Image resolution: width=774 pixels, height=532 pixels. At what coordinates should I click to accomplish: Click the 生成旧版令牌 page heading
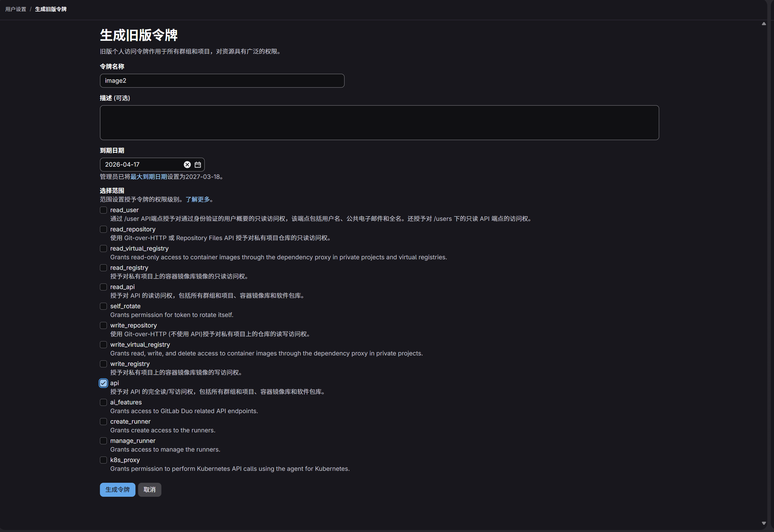click(x=139, y=35)
